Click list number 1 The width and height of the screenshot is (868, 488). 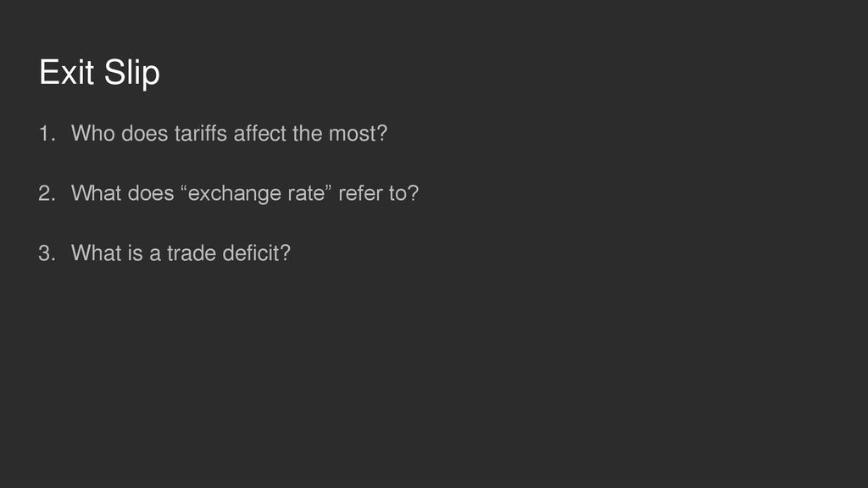[x=47, y=133]
